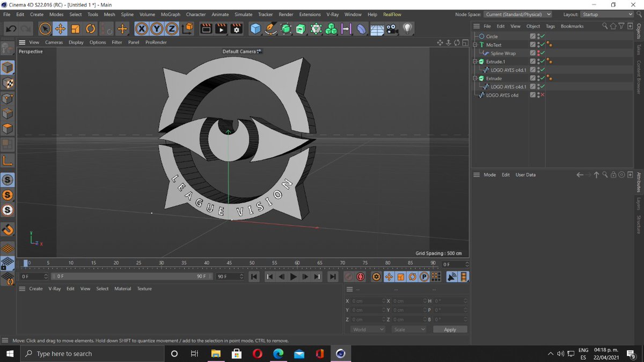
Task: Select the Scale tool icon
Action: [x=76, y=28]
